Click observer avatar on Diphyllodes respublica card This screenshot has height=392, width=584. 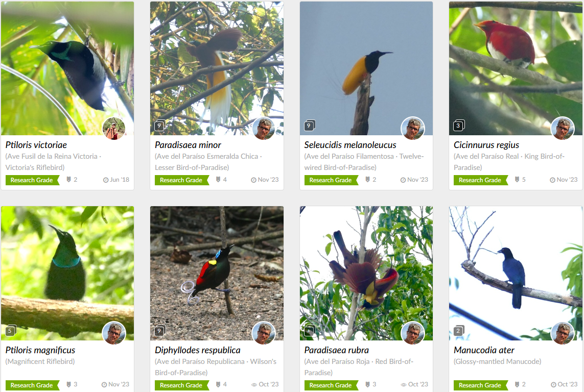pyautogui.click(x=264, y=333)
